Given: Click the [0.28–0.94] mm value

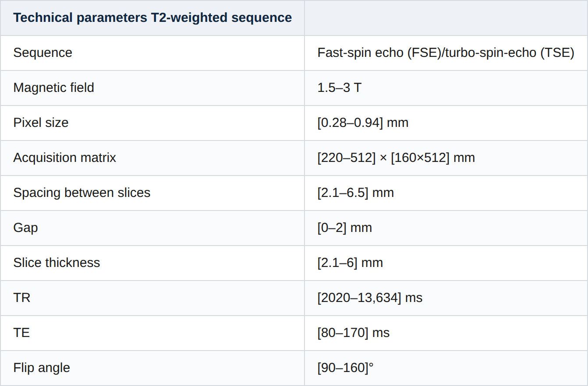Looking at the screenshot, I should [363, 123].
